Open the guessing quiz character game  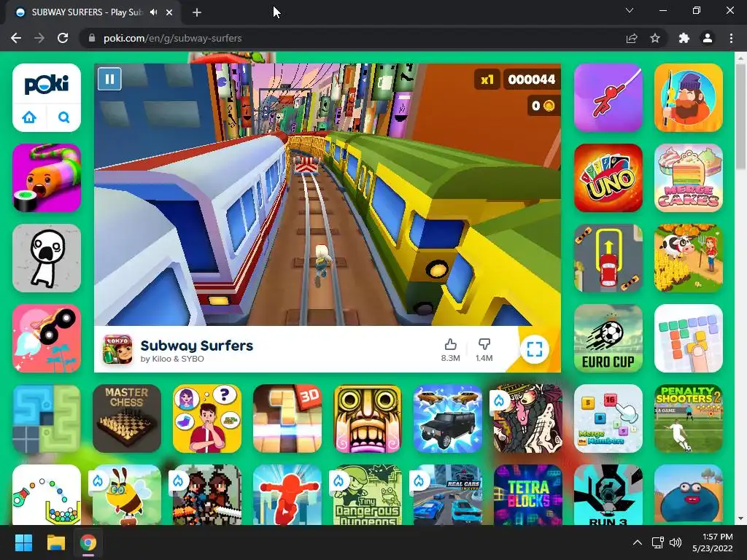pyautogui.click(x=206, y=418)
